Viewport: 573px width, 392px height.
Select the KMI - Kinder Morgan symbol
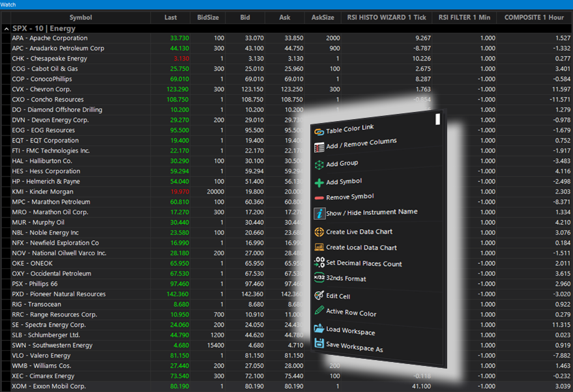click(x=42, y=191)
